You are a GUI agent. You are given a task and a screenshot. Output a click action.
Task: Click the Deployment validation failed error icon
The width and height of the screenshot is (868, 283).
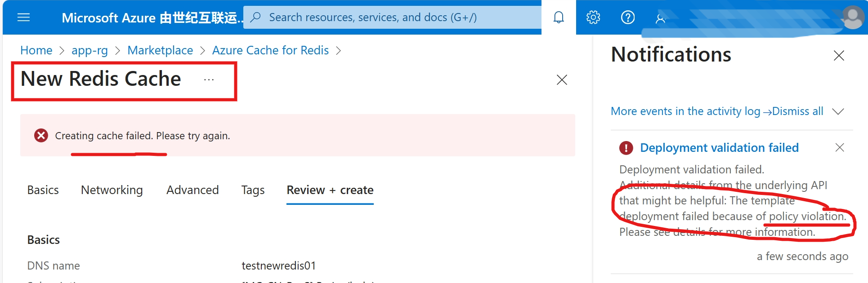tap(626, 148)
